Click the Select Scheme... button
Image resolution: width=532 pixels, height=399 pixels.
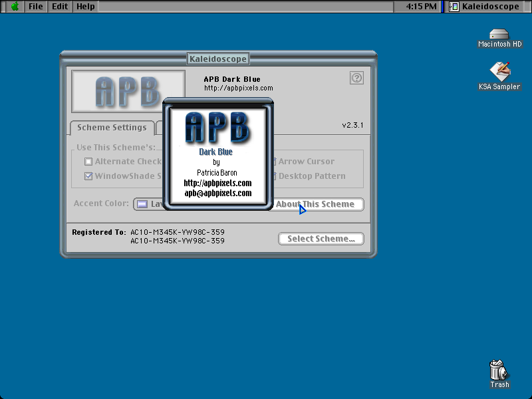(x=321, y=239)
